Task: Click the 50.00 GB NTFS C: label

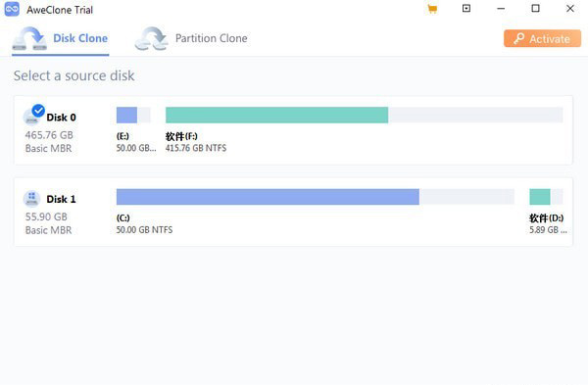Action: 144,230
